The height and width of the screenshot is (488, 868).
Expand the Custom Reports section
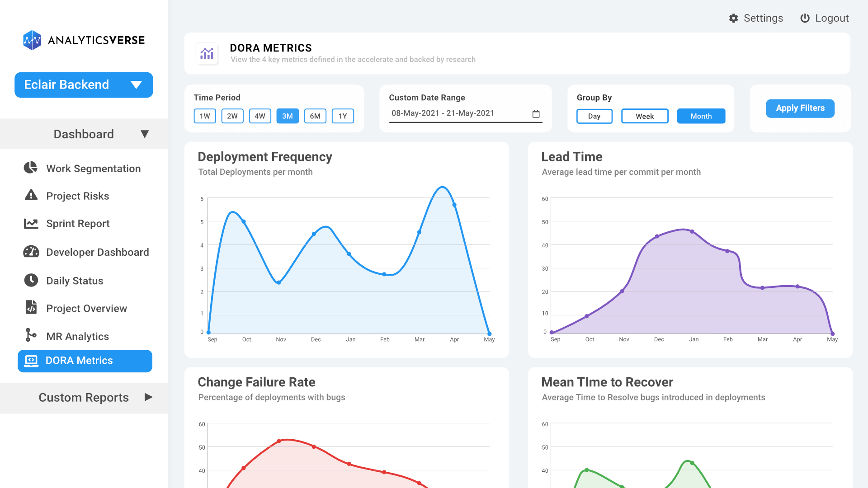149,397
